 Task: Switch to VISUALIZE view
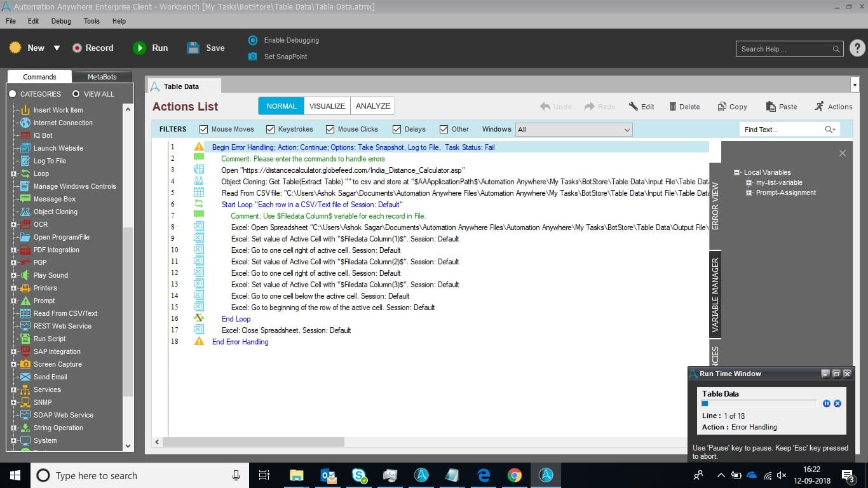pyautogui.click(x=327, y=106)
